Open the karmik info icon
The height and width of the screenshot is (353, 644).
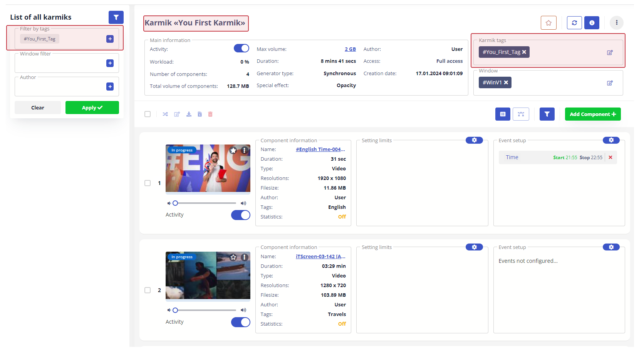coord(592,23)
